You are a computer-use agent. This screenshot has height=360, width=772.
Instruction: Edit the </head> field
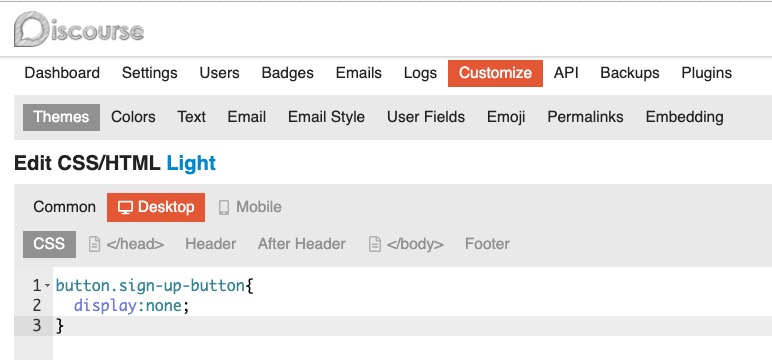[127, 244]
